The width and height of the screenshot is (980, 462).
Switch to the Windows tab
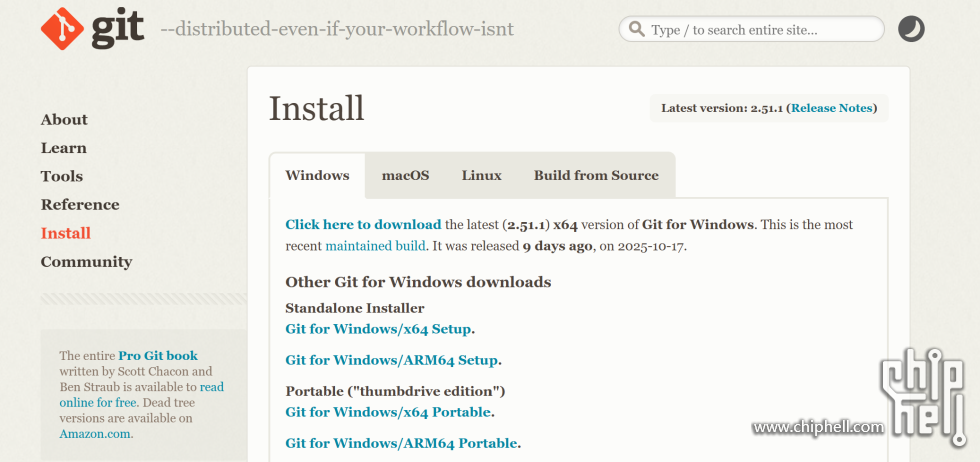[317, 176]
